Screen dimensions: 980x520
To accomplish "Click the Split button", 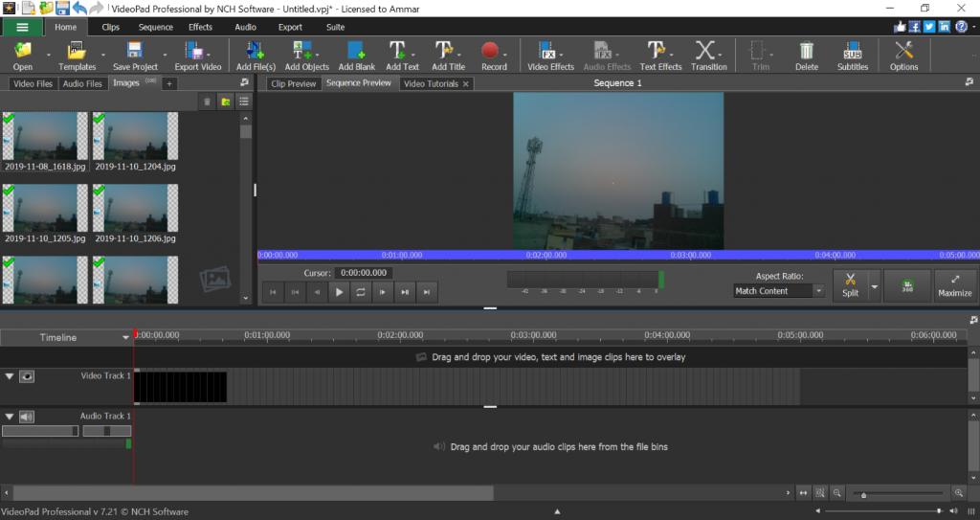I will [x=850, y=286].
